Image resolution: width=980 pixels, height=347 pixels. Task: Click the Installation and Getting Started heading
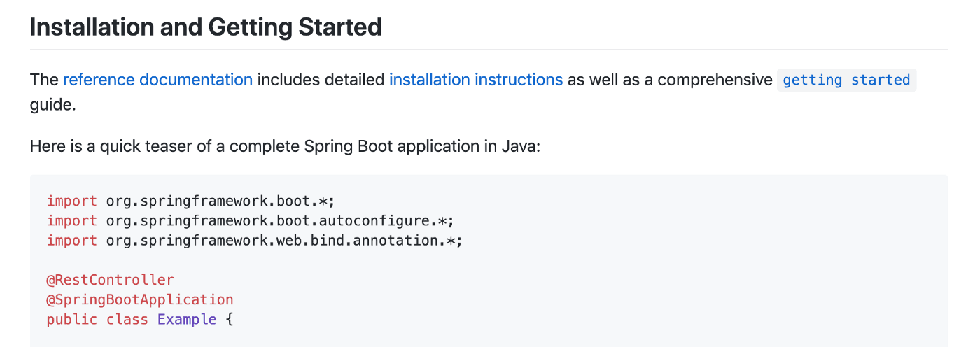pyautogui.click(x=206, y=27)
